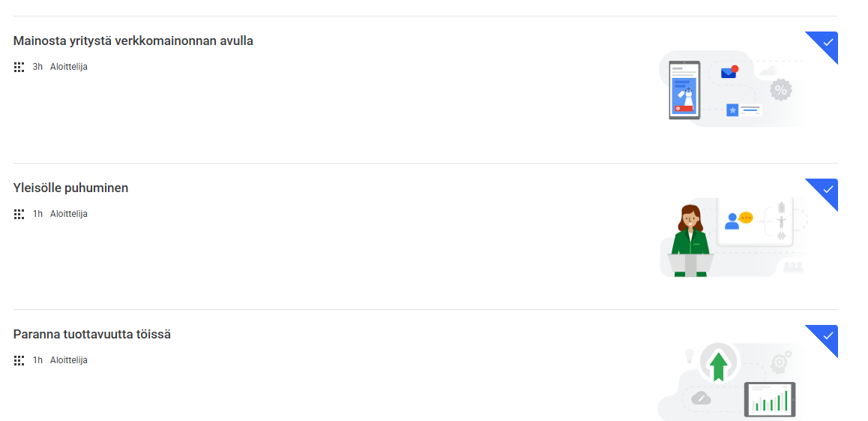Open course Mainosta yritystä verkkomainonnan avulla

[133, 41]
